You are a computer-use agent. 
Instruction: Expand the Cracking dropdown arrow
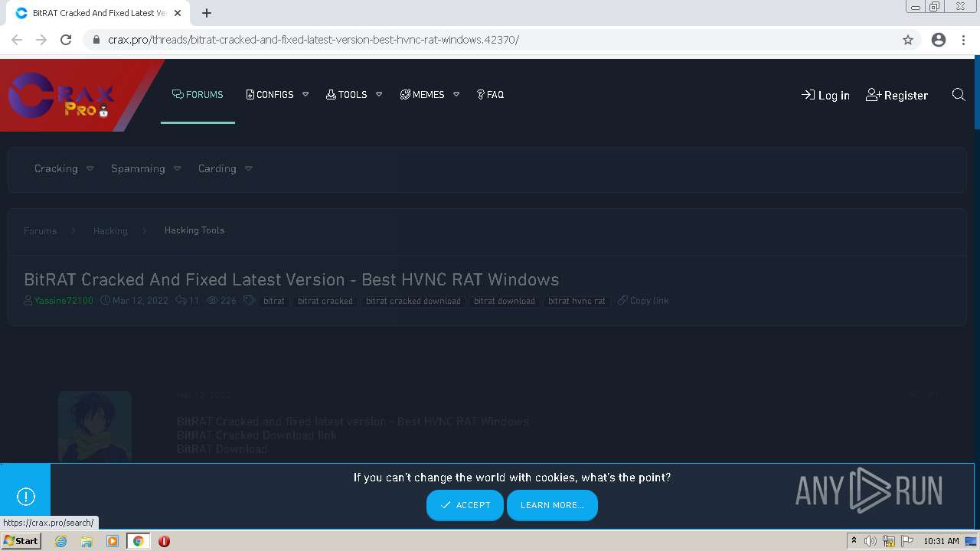90,168
